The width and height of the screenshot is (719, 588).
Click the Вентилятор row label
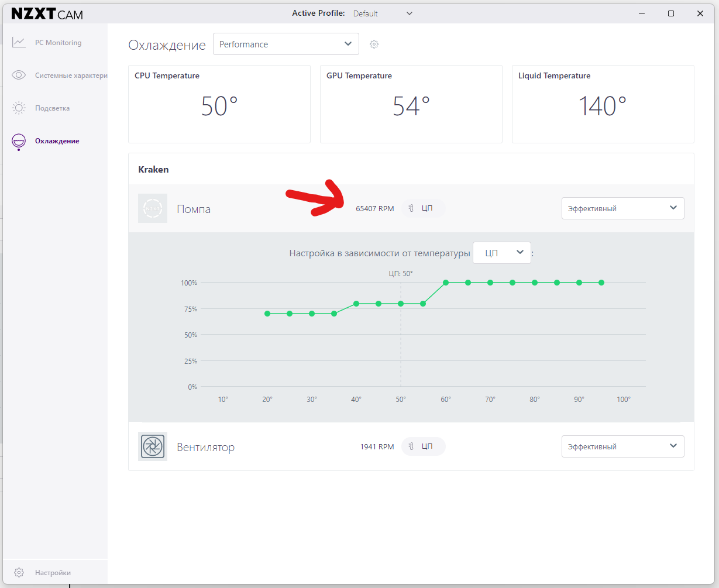(206, 448)
